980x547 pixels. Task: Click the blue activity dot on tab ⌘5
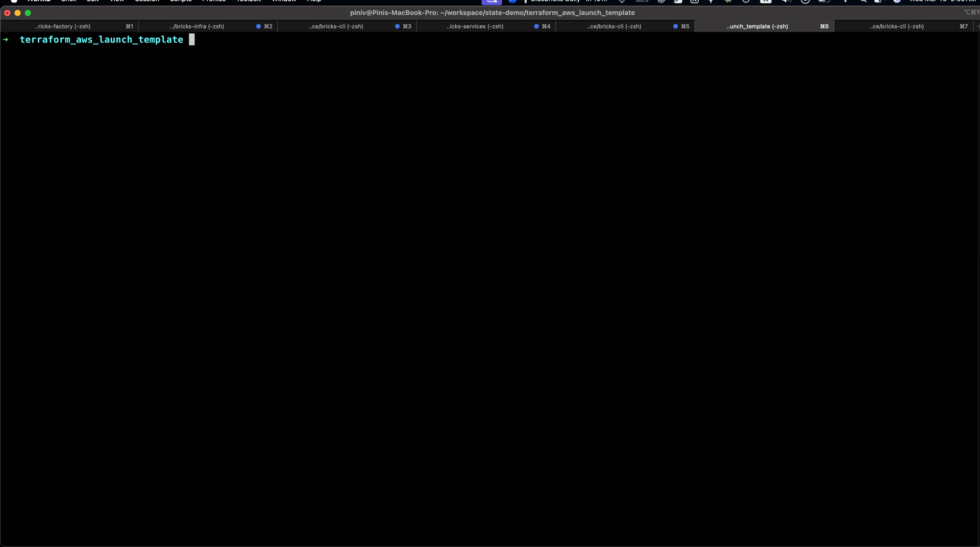tap(675, 26)
